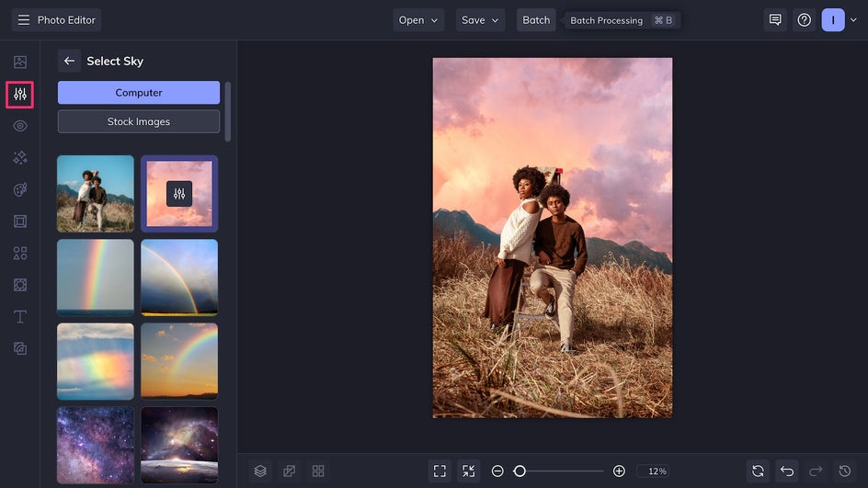Open the Open dropdown menu
This screenshot has width=868, height=488.
[x=418, y=20]
